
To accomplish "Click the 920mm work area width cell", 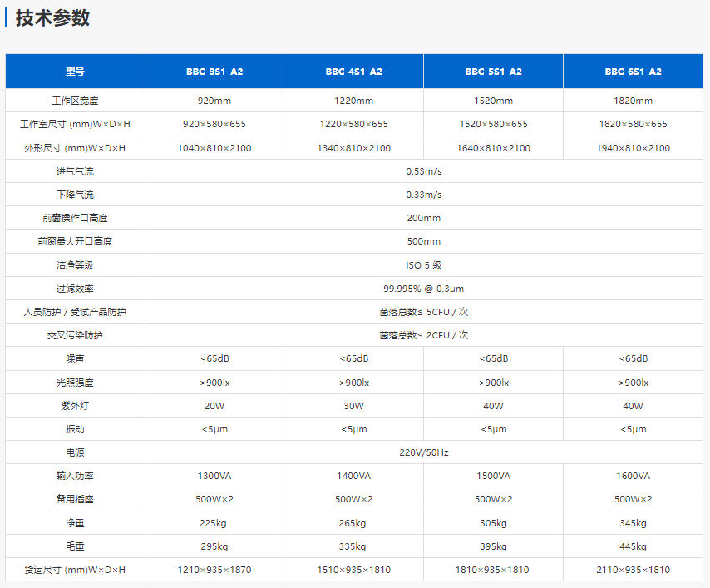I will tap(214, 101).
